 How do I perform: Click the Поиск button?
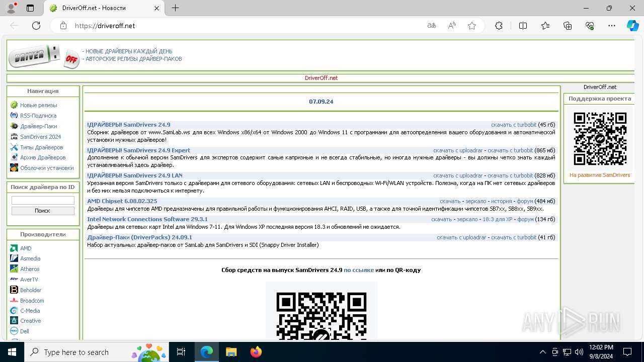(43, 211)
